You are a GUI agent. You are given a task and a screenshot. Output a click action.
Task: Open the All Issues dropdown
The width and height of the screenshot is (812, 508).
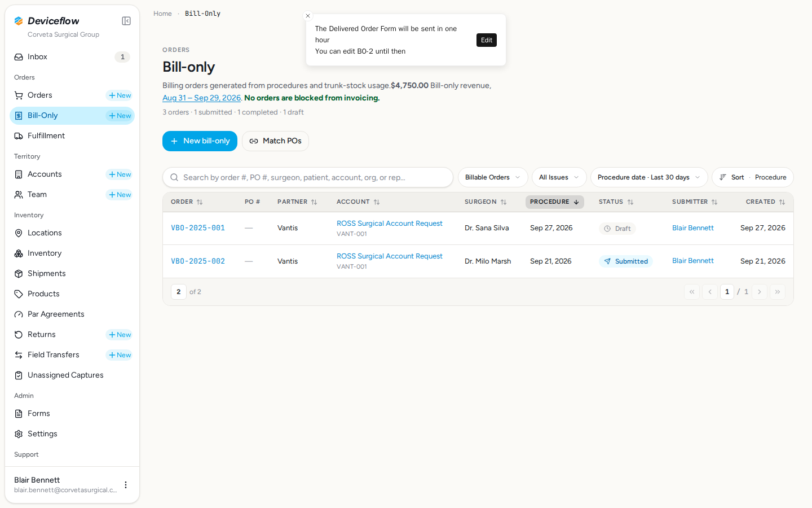[x=559, y=177]
